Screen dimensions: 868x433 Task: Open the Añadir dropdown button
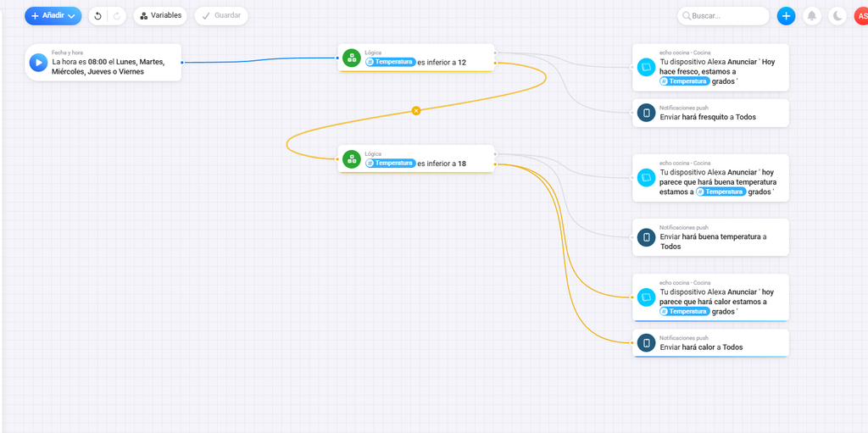(x=53, y=16)
